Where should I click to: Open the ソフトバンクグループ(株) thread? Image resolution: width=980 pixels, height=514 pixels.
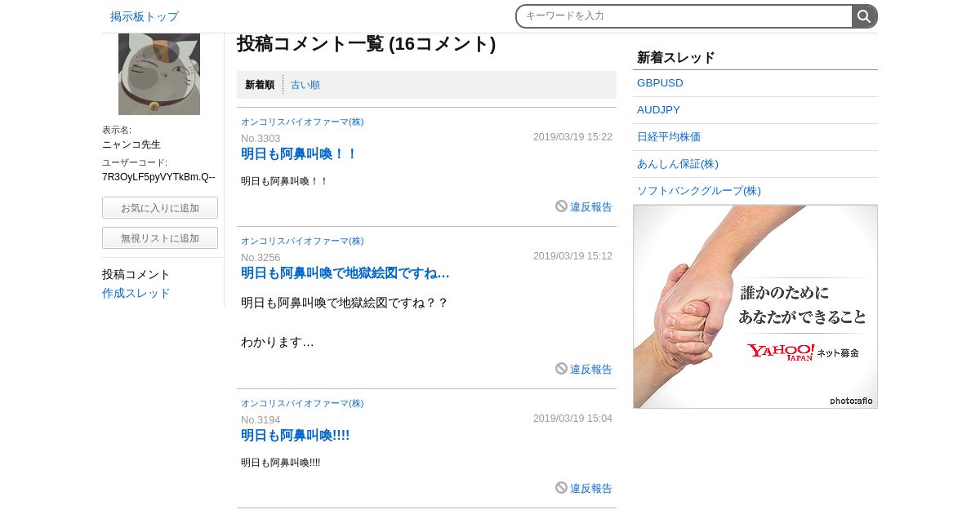coord(699,191)
